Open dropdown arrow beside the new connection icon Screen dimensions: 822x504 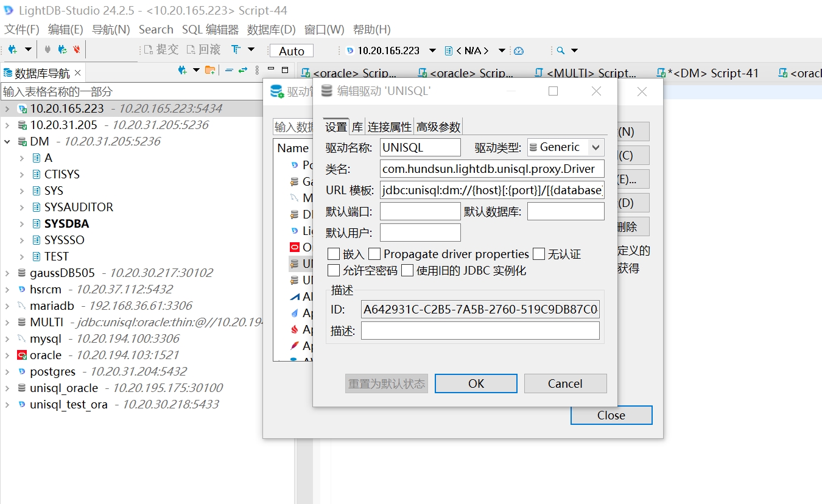[x=28, y=49]
